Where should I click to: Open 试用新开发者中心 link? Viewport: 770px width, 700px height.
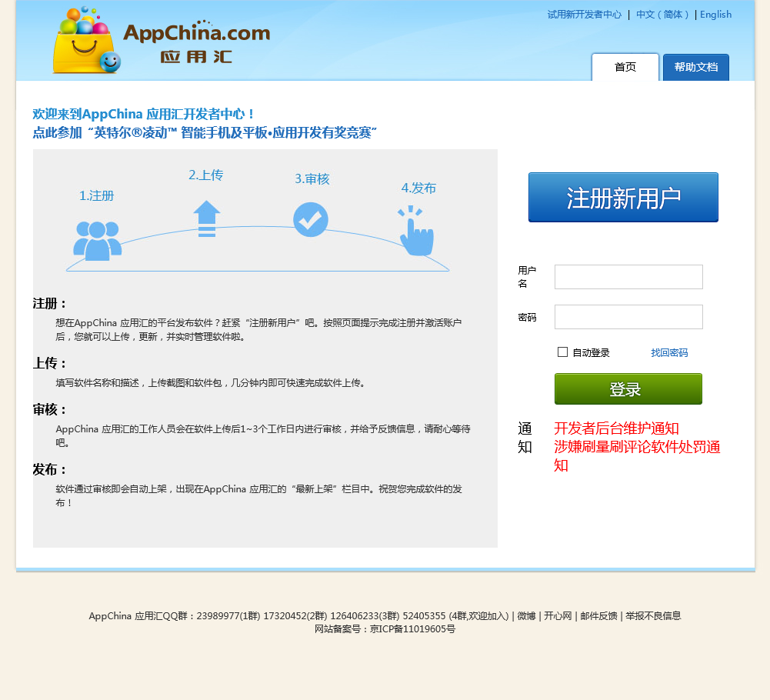(x=585, y=15)
